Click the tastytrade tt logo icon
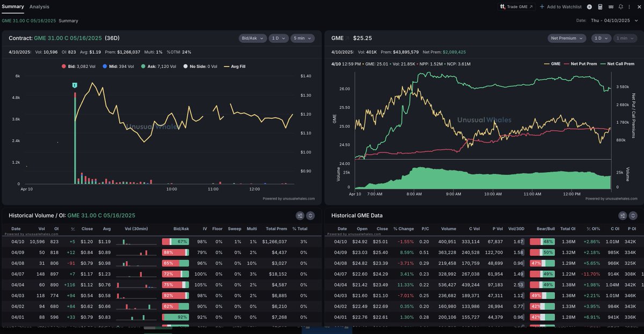Screen dimensions: 644x334 (502, 6)
